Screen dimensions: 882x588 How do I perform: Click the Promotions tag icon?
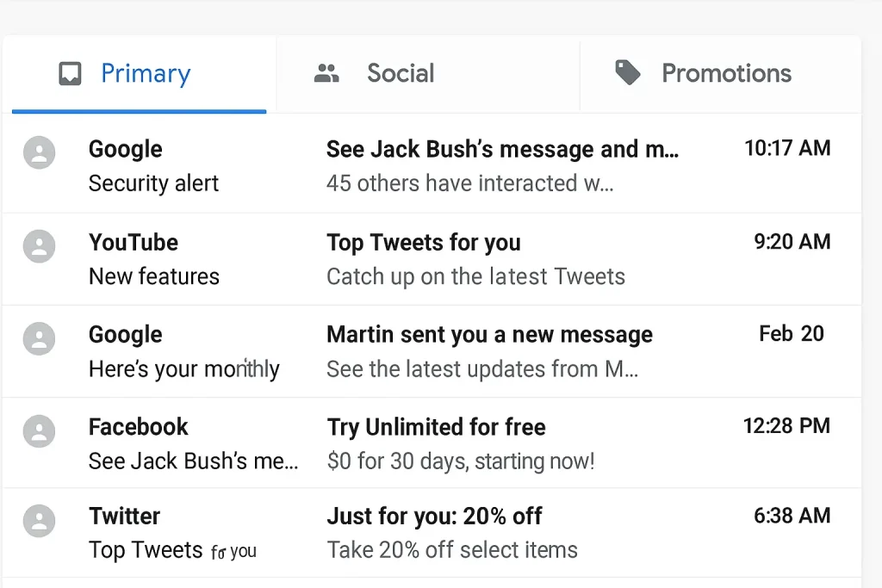pos(628,73)
